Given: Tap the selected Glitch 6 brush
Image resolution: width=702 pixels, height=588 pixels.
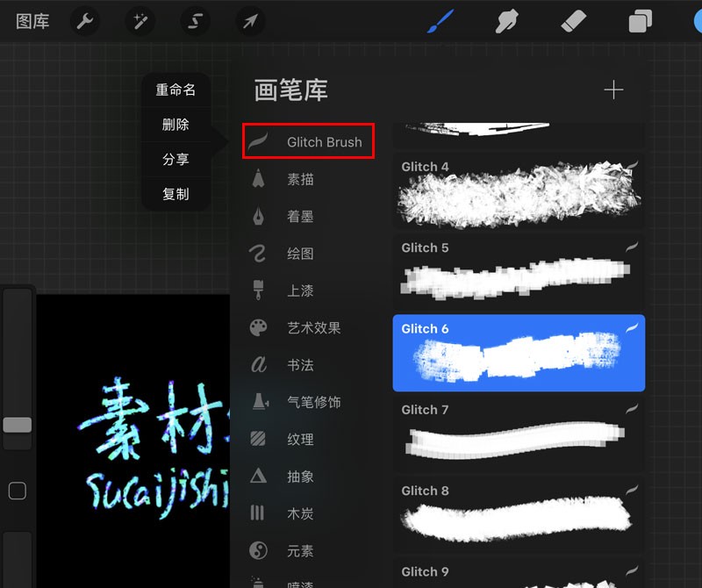Looking at the screenshot, I should coord(519,353).
